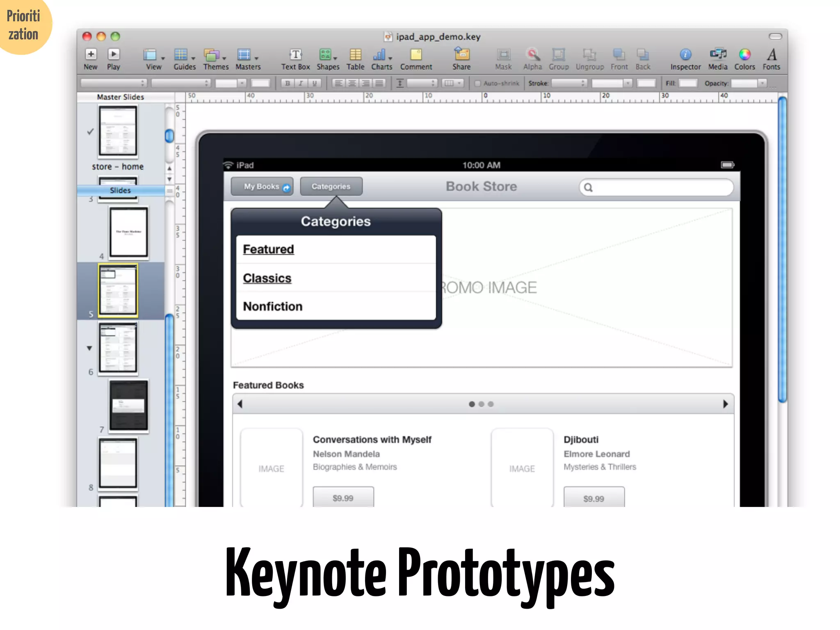Screen dimensions: 840x630
Task: Buy Conversations with Myself for $9.99
Action: (x=343, y=498)
